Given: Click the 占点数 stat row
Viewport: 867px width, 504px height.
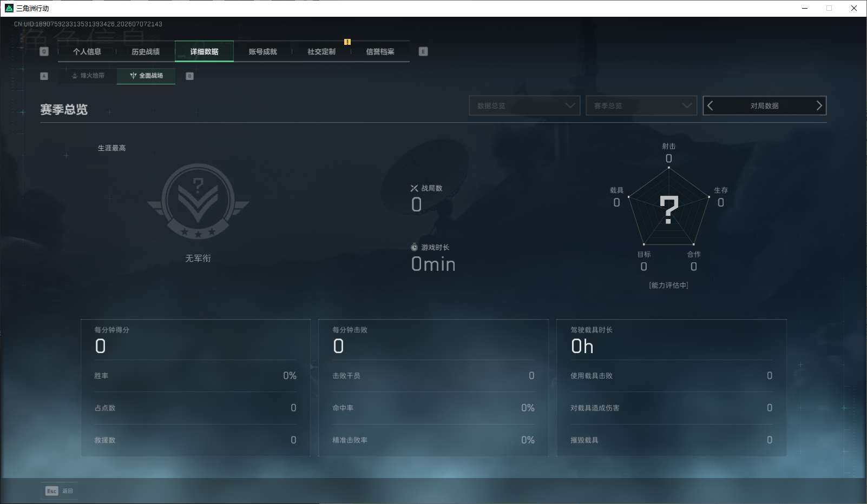Looking at the screenshot, I should point(195,408).
